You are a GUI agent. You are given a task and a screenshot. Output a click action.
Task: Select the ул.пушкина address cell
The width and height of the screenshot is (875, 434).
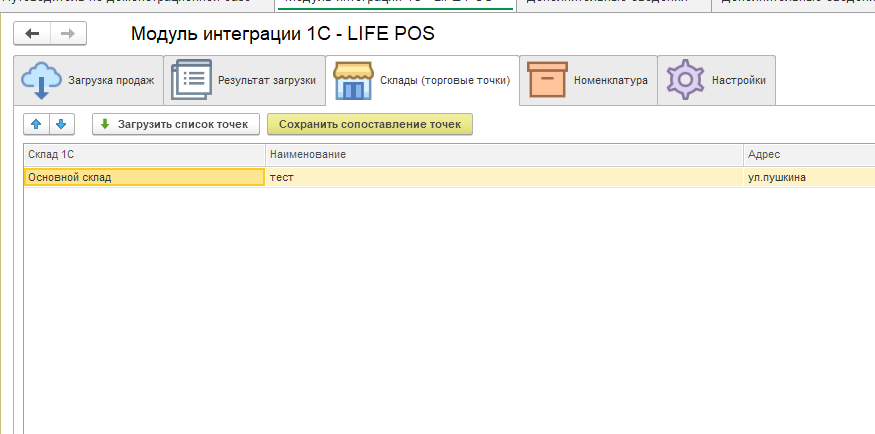coord(809,177)
